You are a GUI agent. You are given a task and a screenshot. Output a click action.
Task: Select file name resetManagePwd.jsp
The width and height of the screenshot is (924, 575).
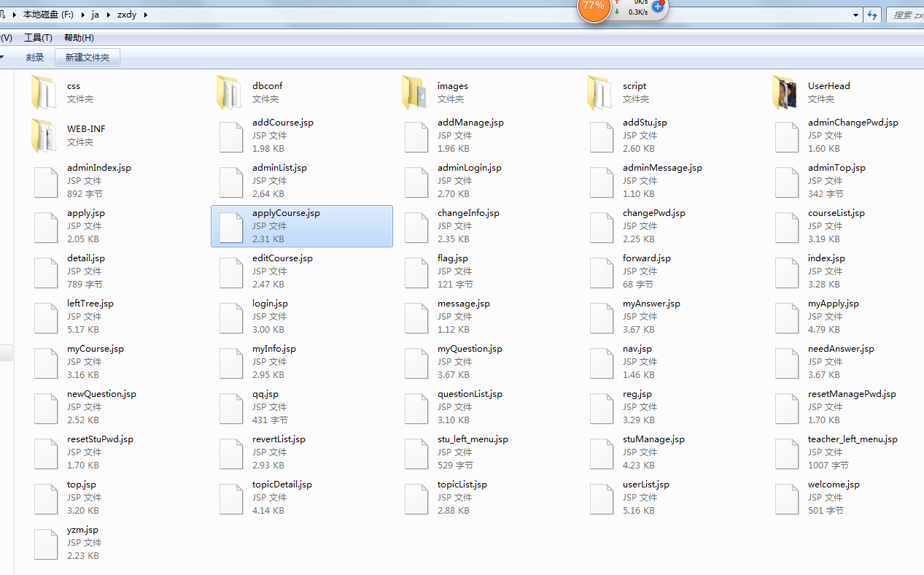point(852,394)
